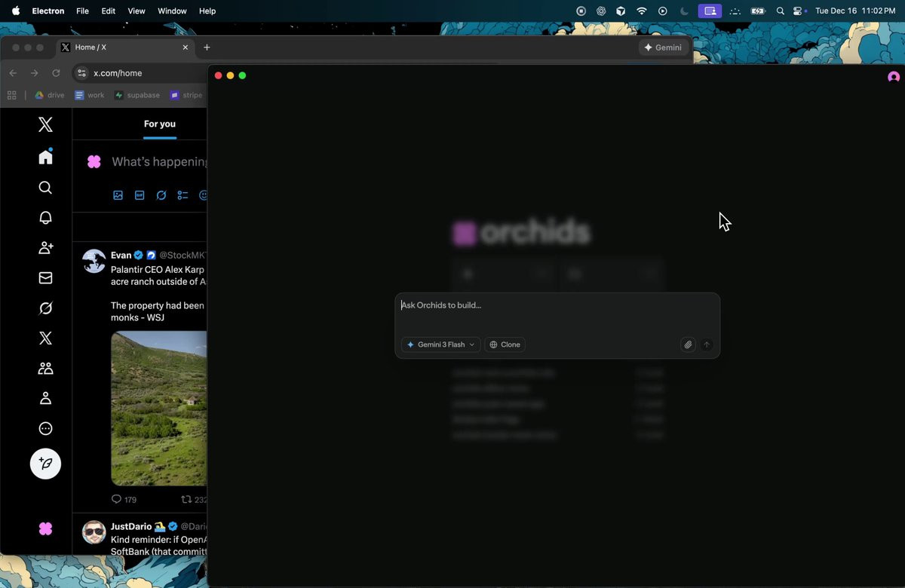Screen dimensions: 905x588
Task: Click the Clone button in Orchids
Action: pos(505,345)
